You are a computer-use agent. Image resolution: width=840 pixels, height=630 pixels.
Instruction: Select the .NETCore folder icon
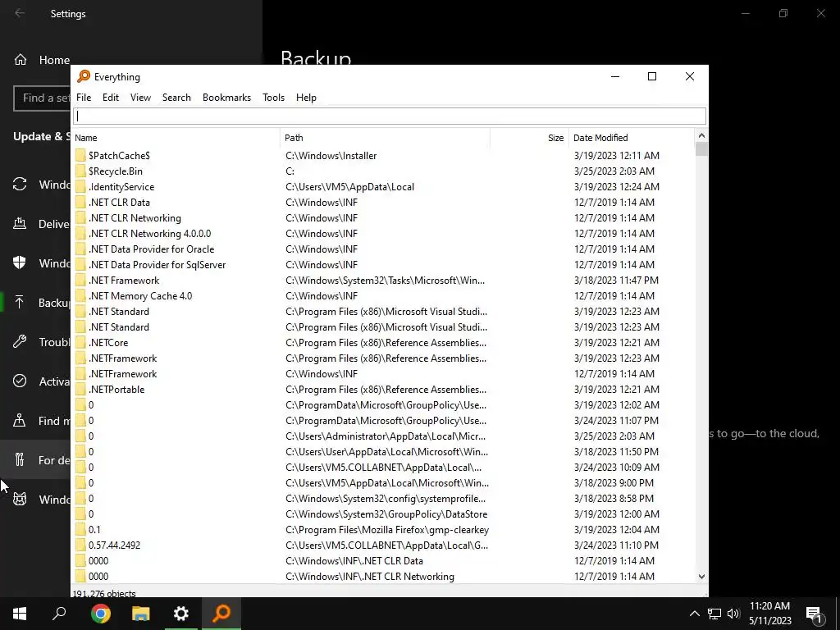click(x=80, y=342)
